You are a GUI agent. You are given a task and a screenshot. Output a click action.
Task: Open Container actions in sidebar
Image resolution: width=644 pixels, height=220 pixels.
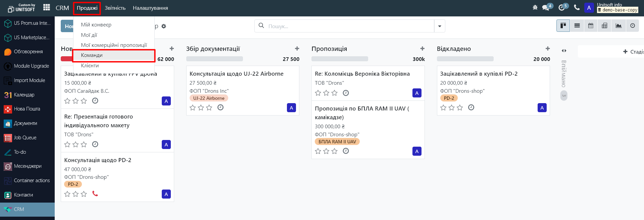click(27, 180)
